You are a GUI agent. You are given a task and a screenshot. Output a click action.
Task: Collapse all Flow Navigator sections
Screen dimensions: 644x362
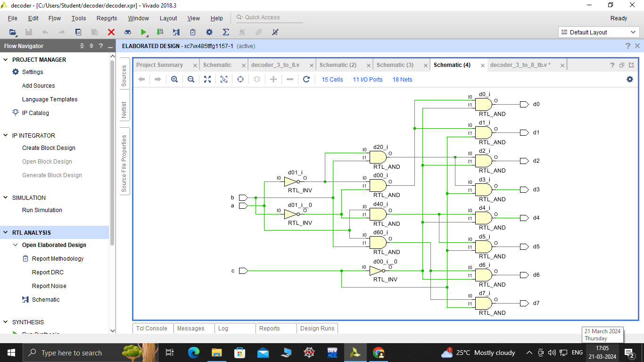82,46
